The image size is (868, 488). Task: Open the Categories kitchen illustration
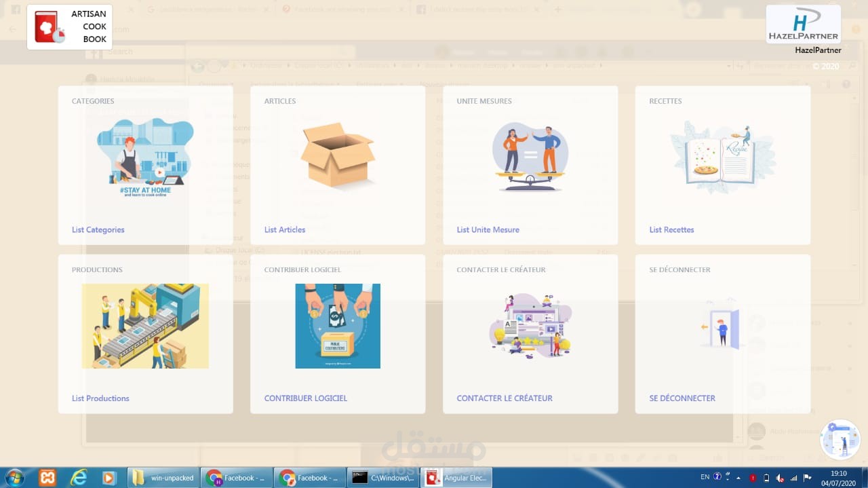pos(145,157)
